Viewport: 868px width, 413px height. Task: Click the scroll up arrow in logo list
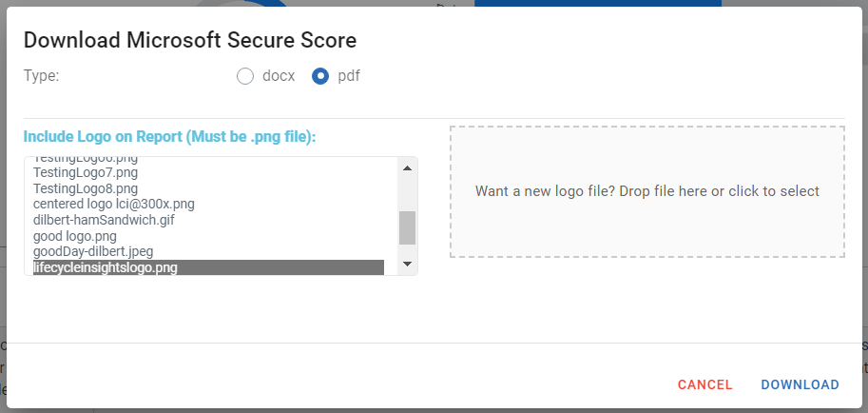coord(408,168)
